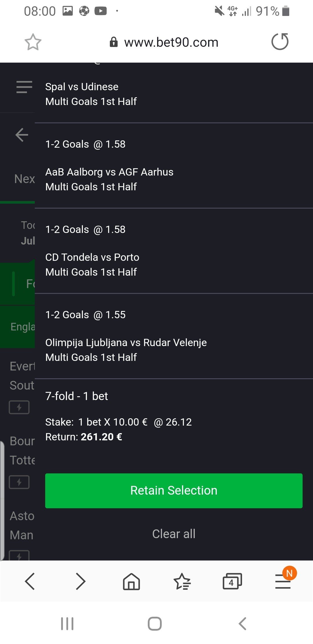Open the browser bookmarks list
The image size is (313, 644).
[182, 581]
